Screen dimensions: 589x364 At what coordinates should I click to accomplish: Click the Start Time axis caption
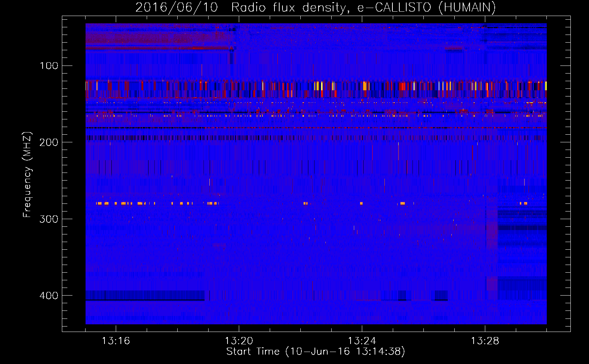coord(316,352)
